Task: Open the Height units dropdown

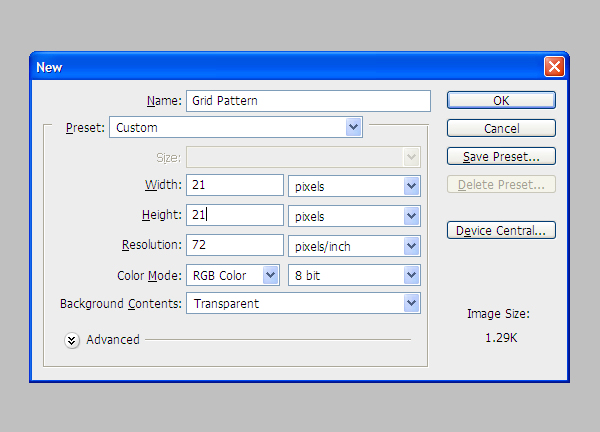Action: [354, 216]
